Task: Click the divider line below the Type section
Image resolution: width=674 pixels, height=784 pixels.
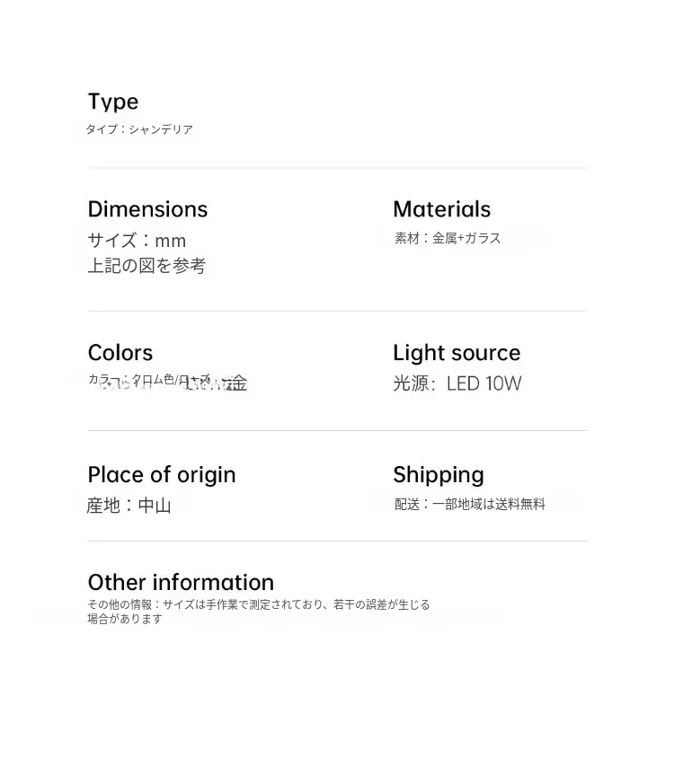Action: click(x=337, y=167)
